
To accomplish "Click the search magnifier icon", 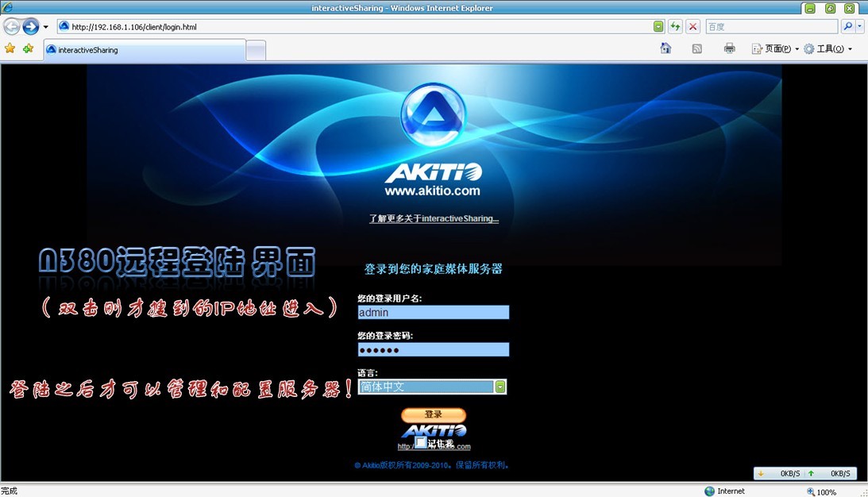I will (848, 26).
